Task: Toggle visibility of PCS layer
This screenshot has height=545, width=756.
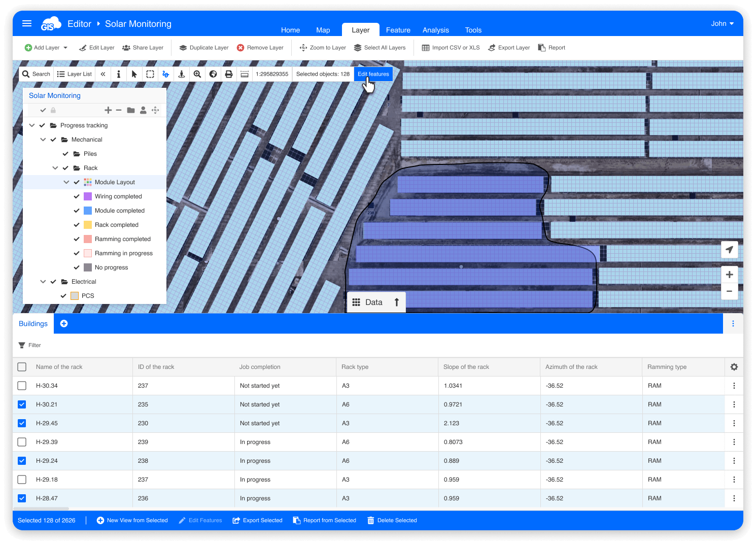Action: tap(63, 296)
